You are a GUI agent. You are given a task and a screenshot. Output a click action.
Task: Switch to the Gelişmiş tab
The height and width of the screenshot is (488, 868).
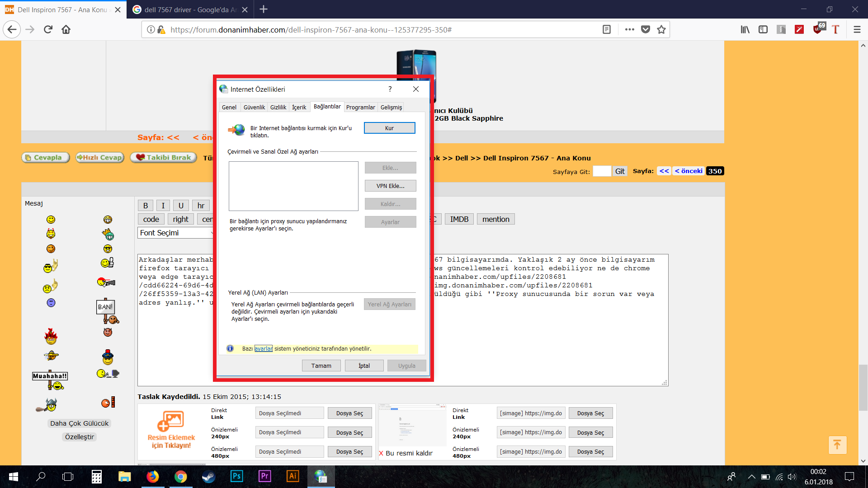391,107
